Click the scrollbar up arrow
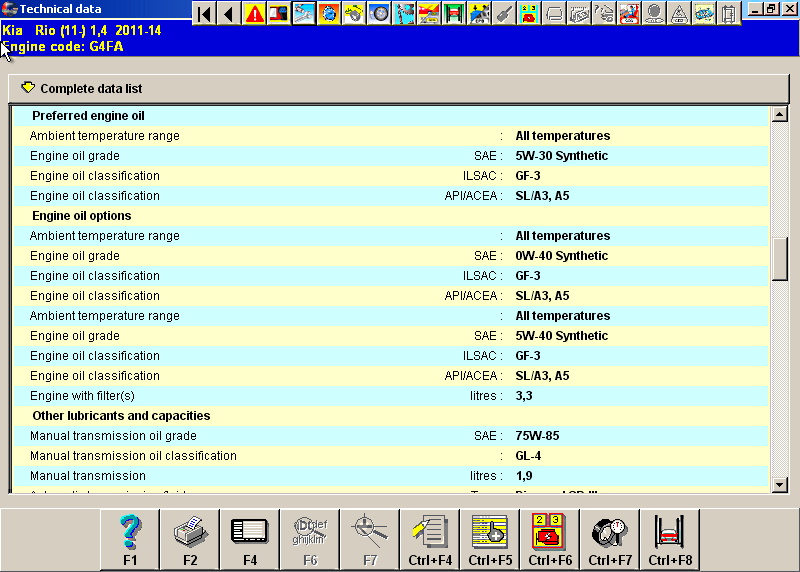 [x=779, y=114]
